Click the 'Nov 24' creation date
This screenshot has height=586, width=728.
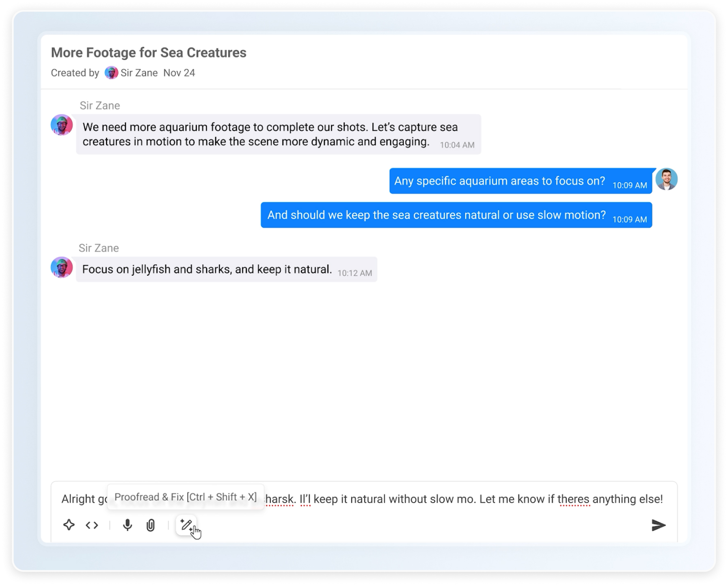click(179, 73)
